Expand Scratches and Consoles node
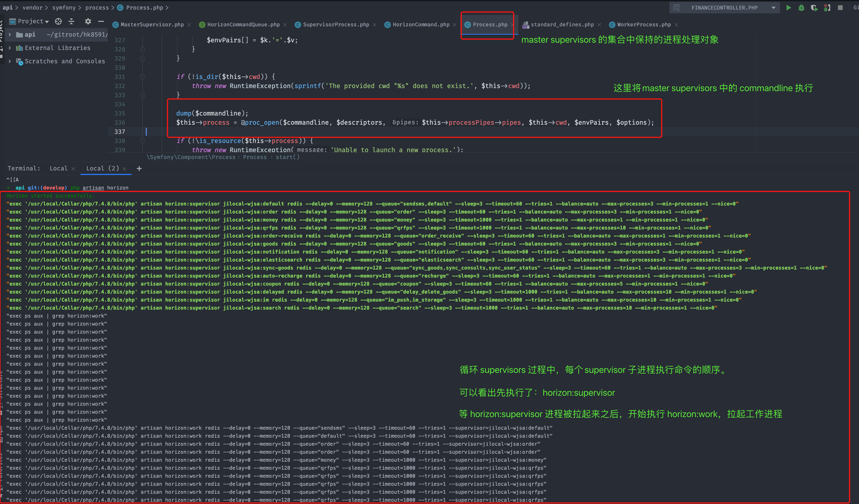 pyautogui.click(x=10, y=61)
